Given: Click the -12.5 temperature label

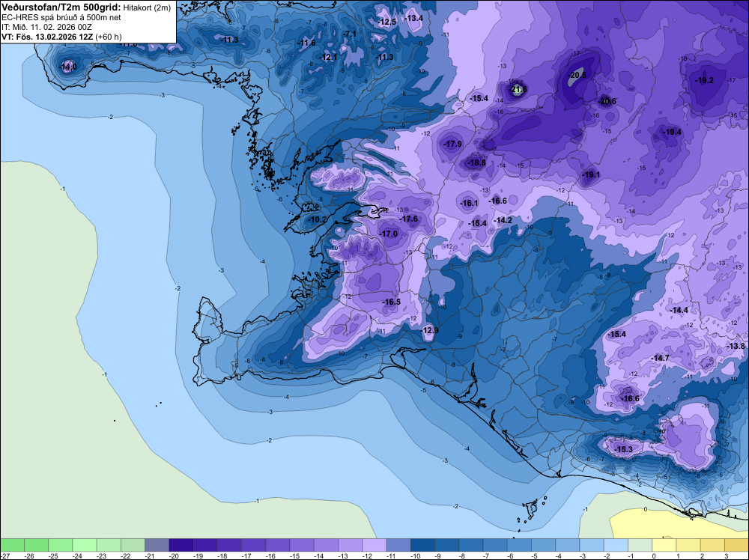Looking at the screenshot, I should 387,22.
